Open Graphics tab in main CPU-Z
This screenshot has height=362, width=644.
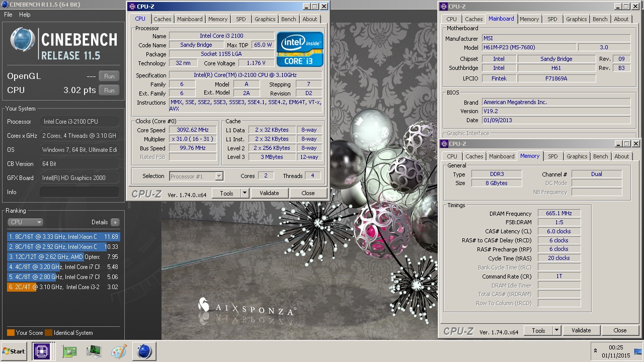[265, 19]
